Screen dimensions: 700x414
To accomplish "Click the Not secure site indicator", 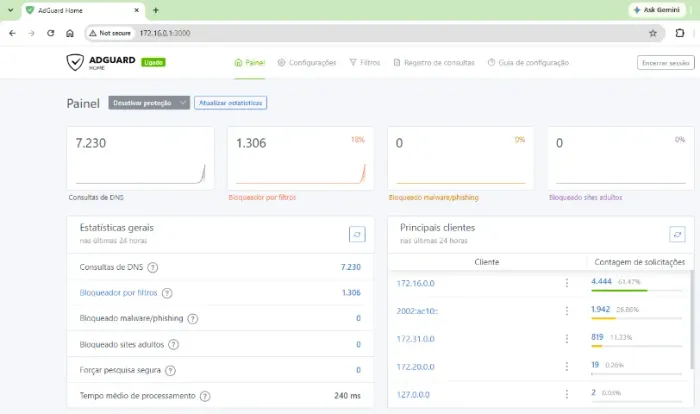I will coord(110,33).
